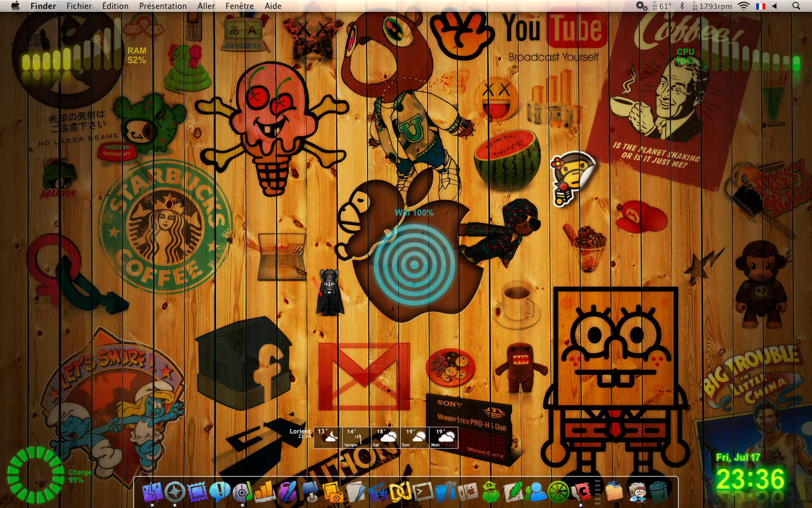The image size is (812, 508).
Task: Open the blue rubber stamp Dock icon
Action: [310, 492]
